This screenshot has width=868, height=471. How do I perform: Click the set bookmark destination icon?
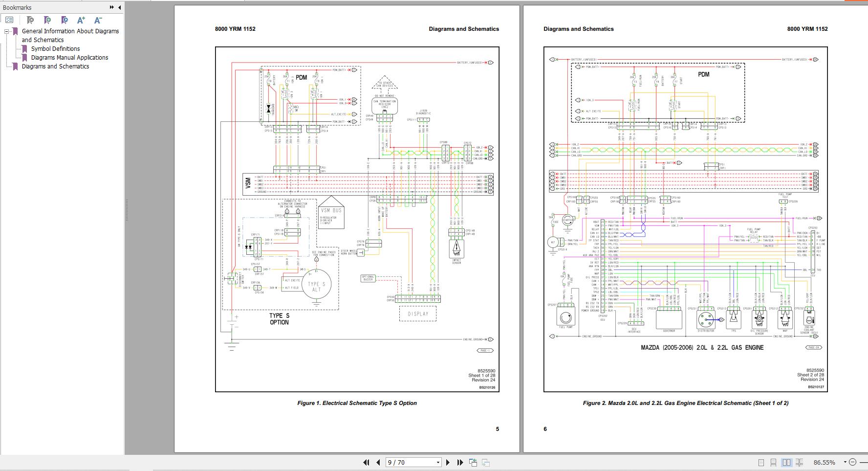(x=64, y=20)
